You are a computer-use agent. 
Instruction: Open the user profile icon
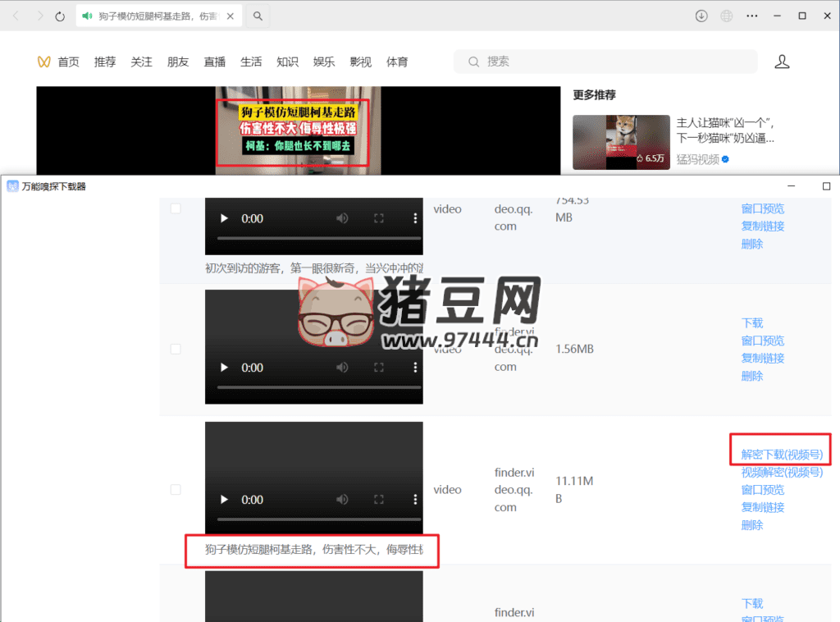click(782, 62)
